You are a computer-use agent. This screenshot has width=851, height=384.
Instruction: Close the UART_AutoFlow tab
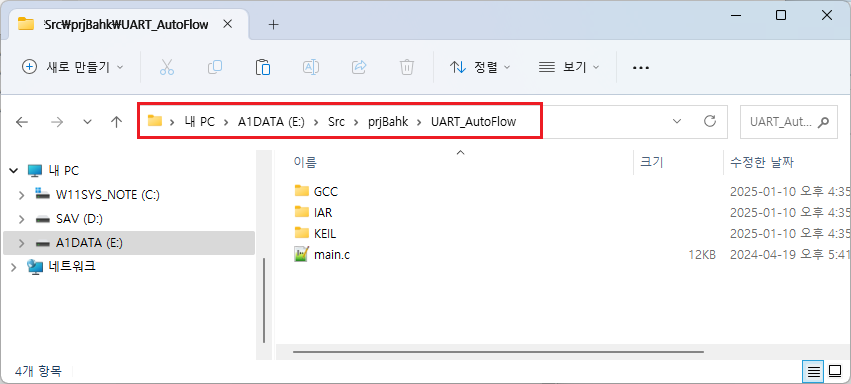(228, 24)
